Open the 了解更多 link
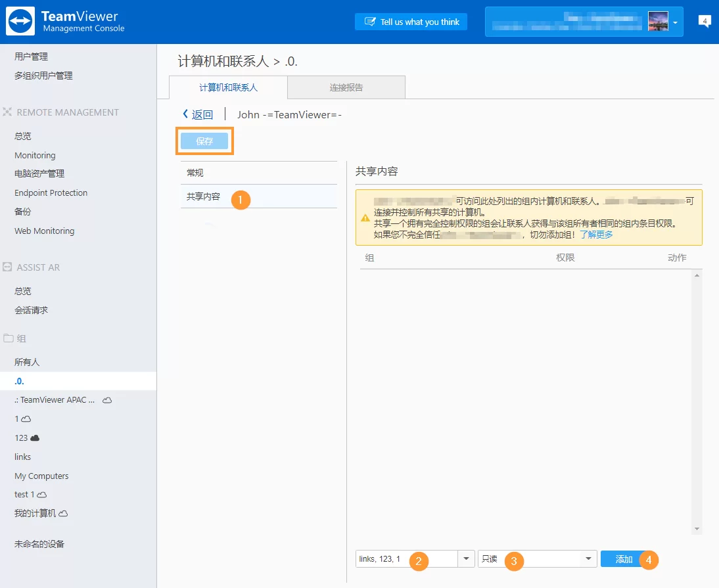Image resolution: width=719 pixels, height=588 pixels. (595, 233)
